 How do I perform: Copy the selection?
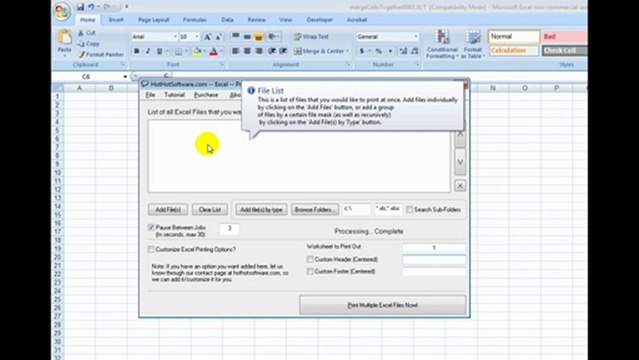coord(88,44)
